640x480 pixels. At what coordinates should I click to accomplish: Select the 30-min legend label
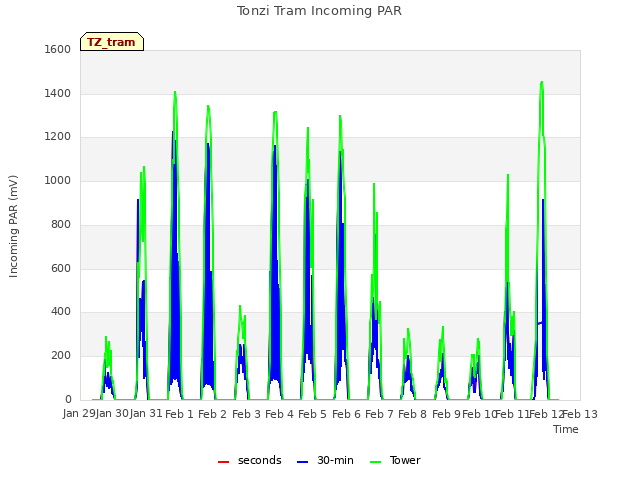point(335,460)
